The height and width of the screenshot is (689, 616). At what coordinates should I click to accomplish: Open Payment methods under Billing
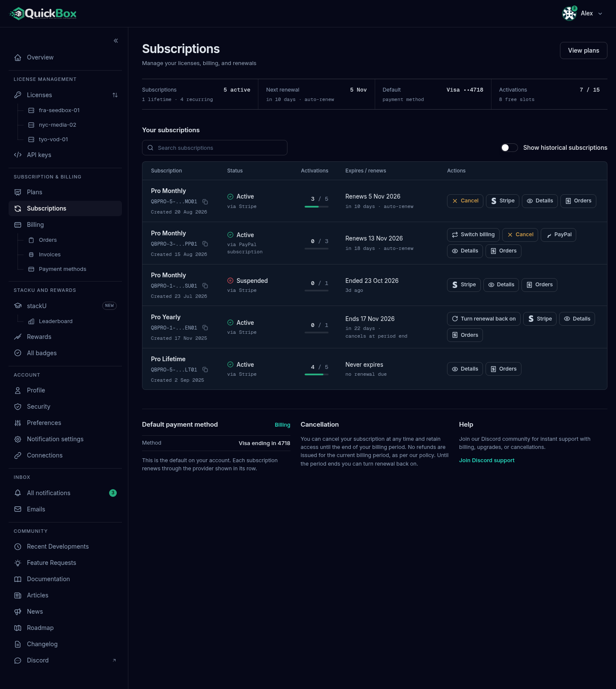click(x=73, y=269)
